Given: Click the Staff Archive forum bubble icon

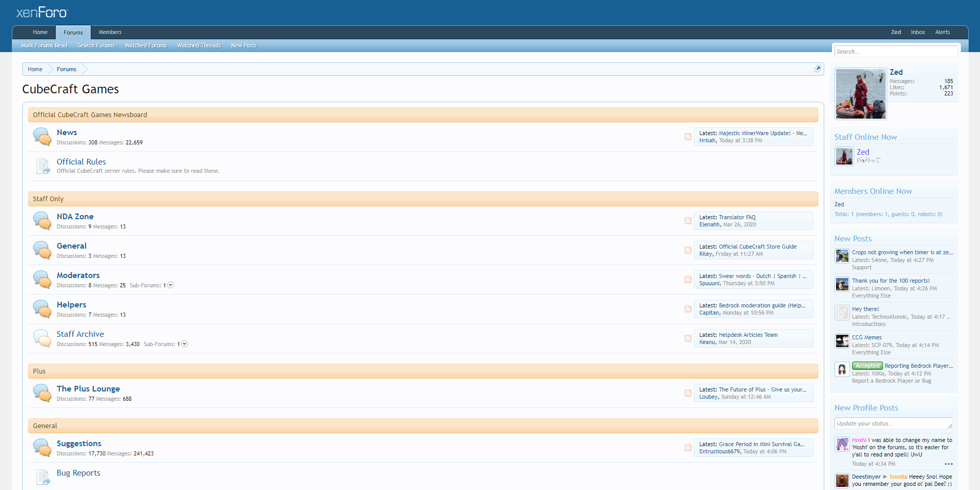Looking at the screenshot, I should pyautogui.click(x=42, y=338).
